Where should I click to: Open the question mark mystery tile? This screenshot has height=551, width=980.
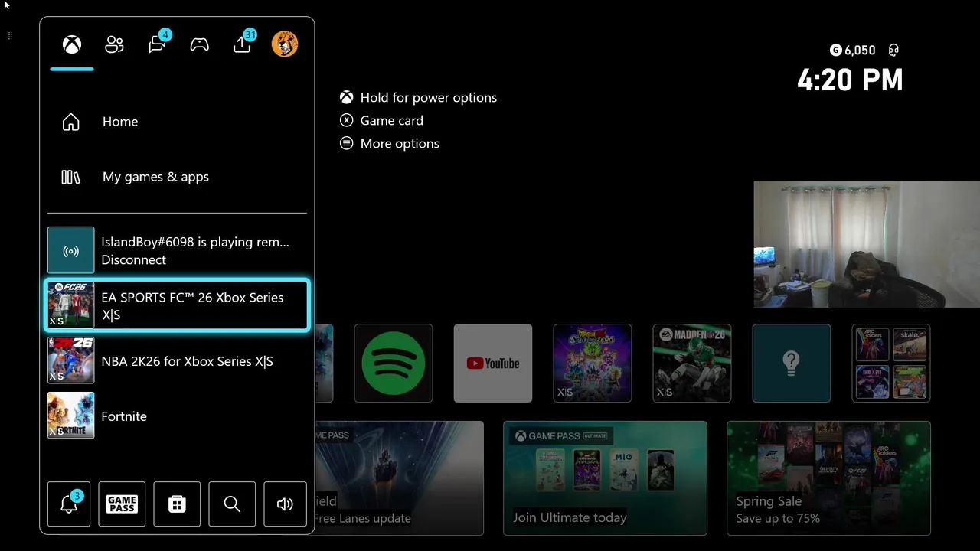coord(792,363)
